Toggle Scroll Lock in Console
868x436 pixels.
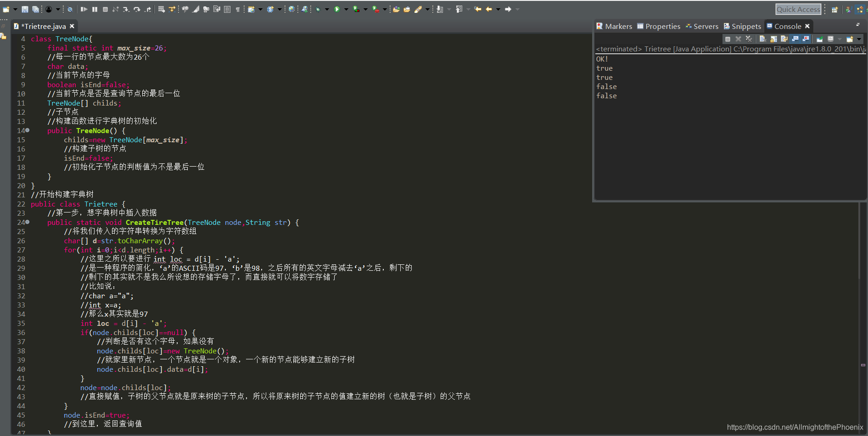pos(773,39)
